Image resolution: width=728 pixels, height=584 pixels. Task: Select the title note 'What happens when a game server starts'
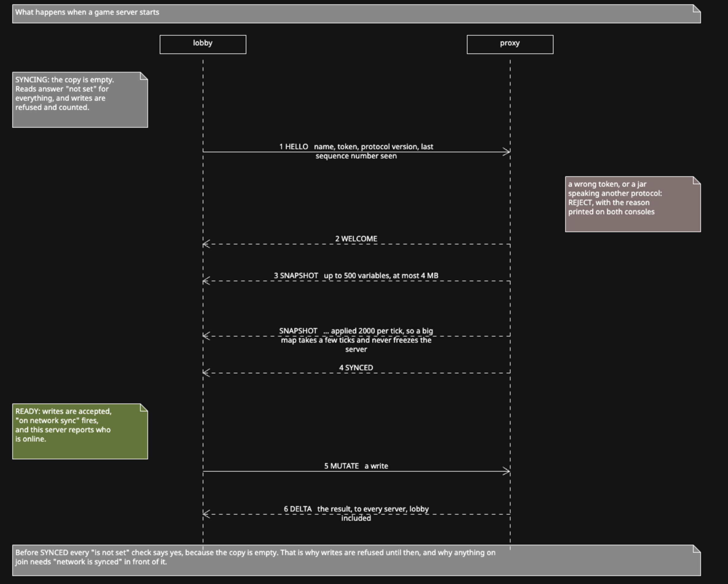coord(357,14)
